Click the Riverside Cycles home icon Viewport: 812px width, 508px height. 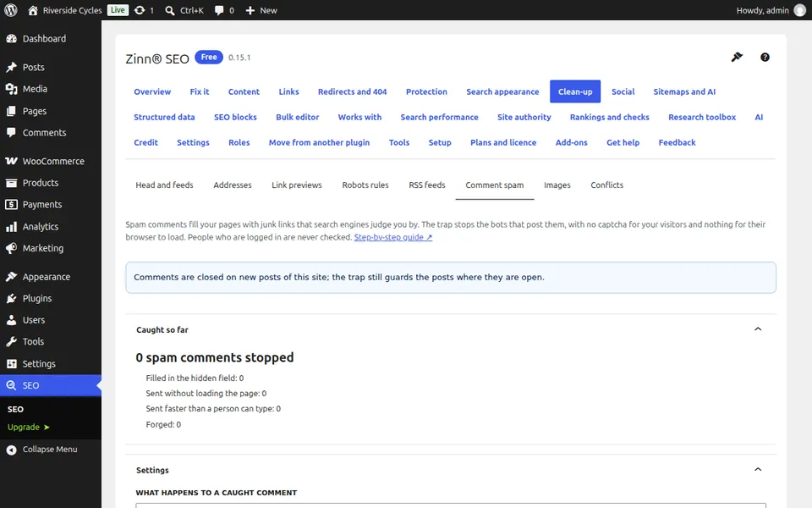click(x=33, y=10)
